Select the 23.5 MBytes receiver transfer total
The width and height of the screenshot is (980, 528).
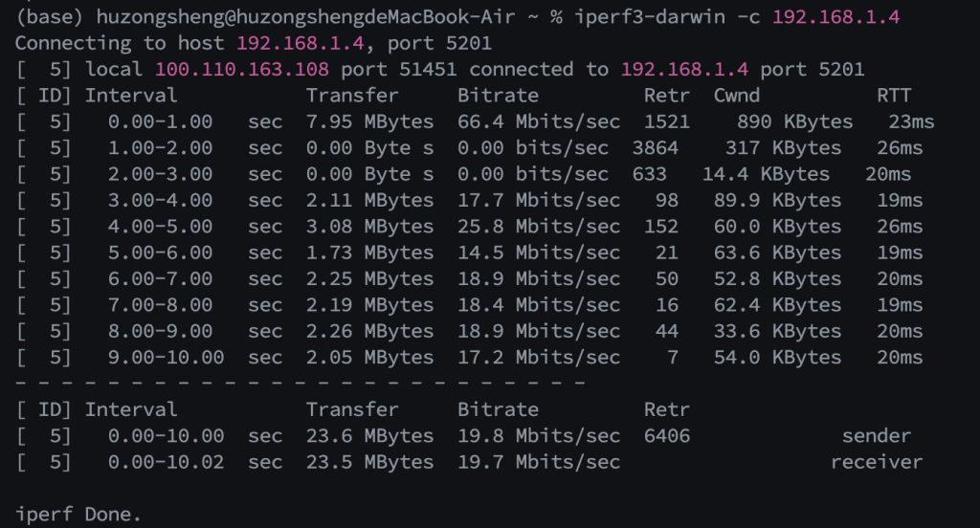click(x=369, y=462)
